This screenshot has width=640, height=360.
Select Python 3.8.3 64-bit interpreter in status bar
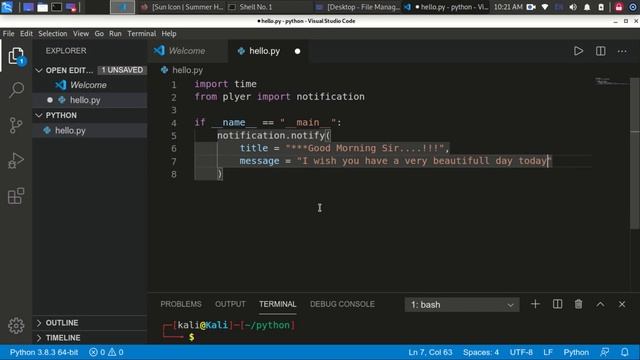click(x=44, y=352)
